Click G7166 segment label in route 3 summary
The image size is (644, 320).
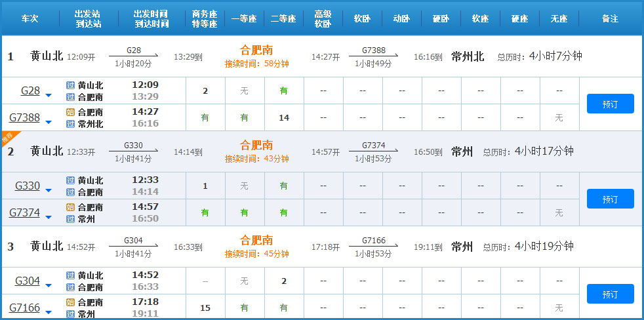[374, 240]
